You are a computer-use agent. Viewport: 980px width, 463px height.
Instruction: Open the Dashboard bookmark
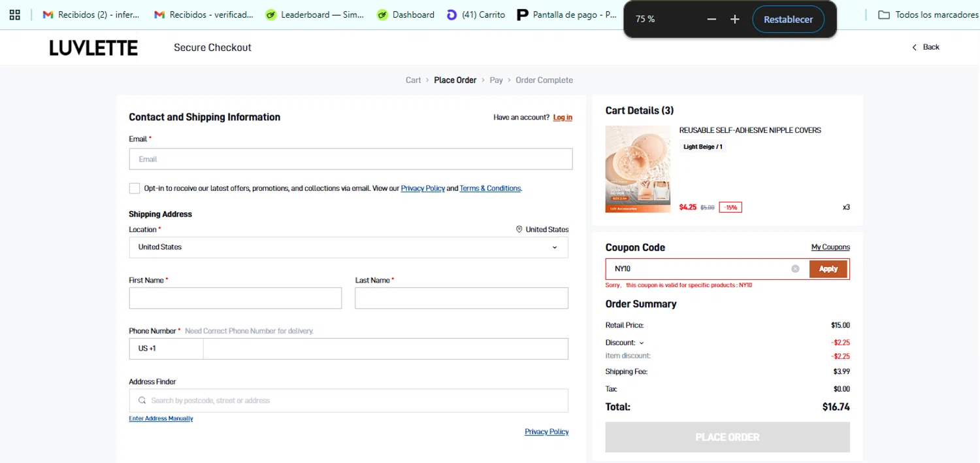tap(406, 14)
